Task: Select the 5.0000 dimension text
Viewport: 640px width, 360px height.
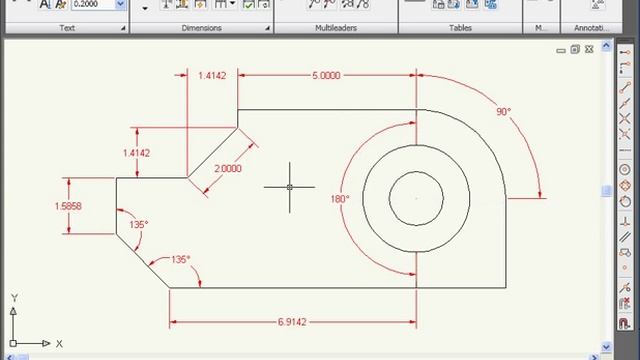Action: click(326, 76)
